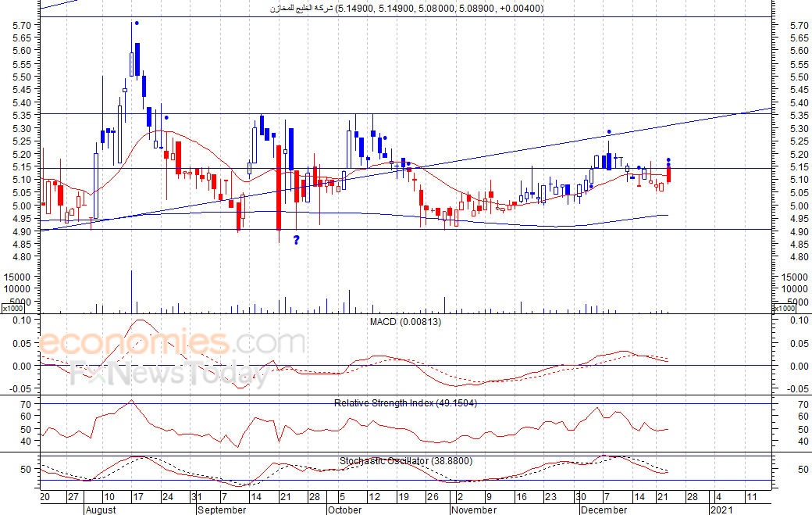Click 10000 on the right volume axis
812x515 pixels.
[794, 289]
